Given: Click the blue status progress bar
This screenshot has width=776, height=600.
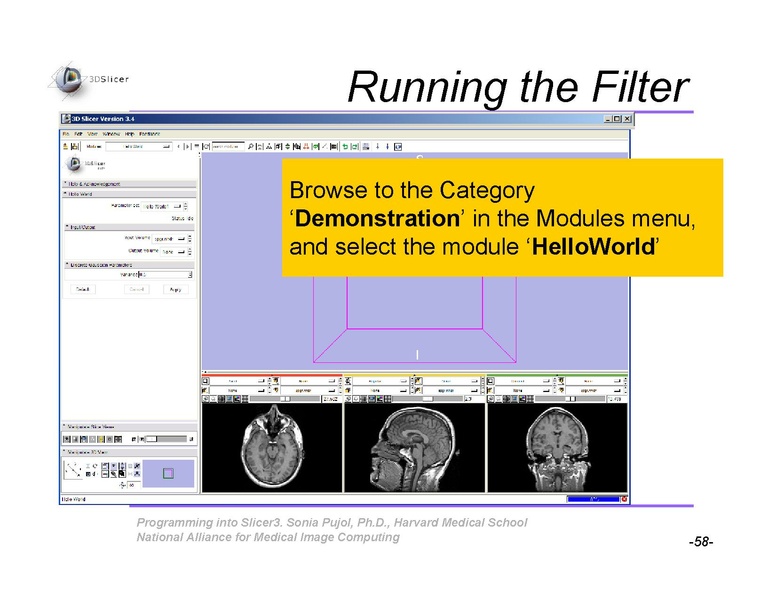Looking at the screenshot, I should pyautogui.click(x=593, y=499).
